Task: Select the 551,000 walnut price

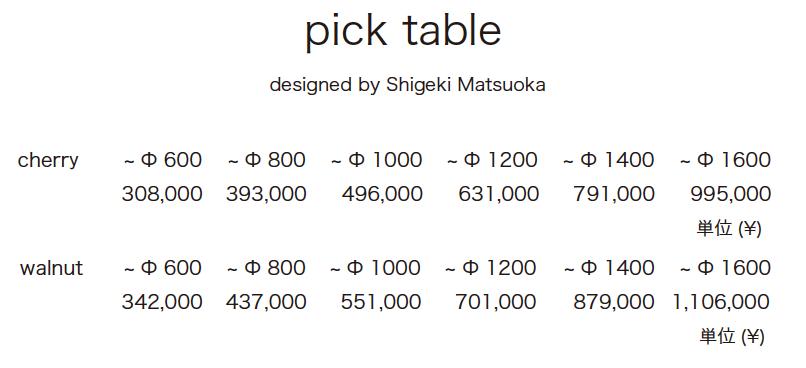Action: [x=381, y=302]
